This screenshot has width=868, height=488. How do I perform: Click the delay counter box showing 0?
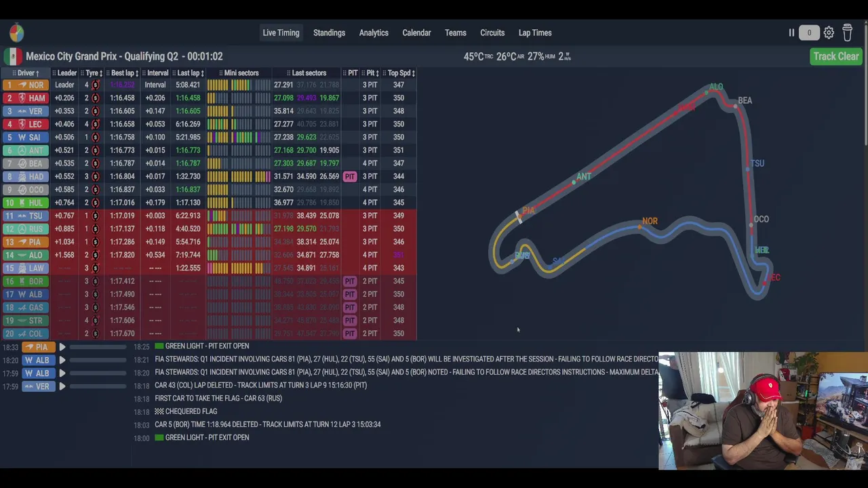[808, 33]
